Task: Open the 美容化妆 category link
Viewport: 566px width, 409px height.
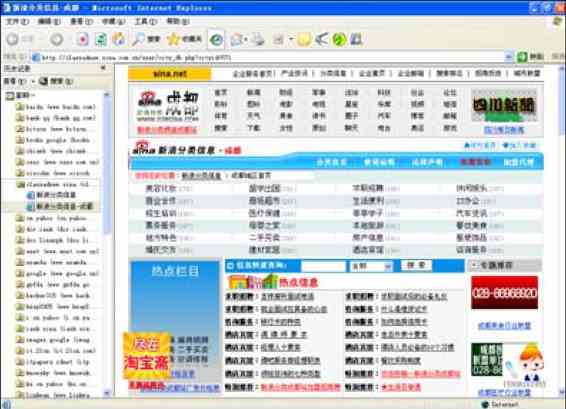Action: pos(161,188)
